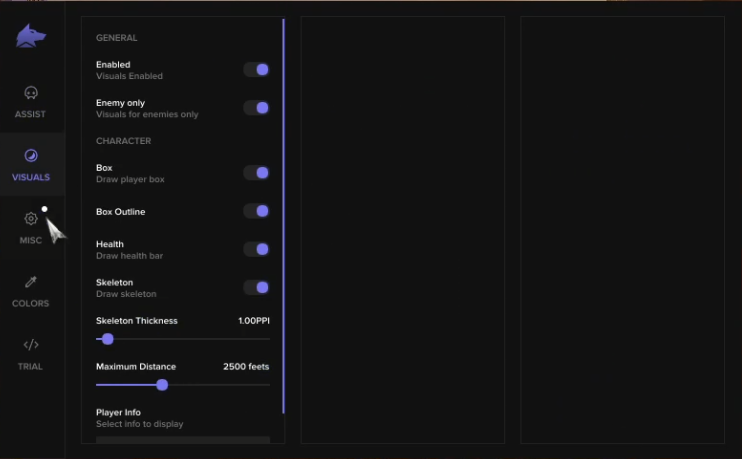Open Misc using the gear icon

tap(31, 219)
